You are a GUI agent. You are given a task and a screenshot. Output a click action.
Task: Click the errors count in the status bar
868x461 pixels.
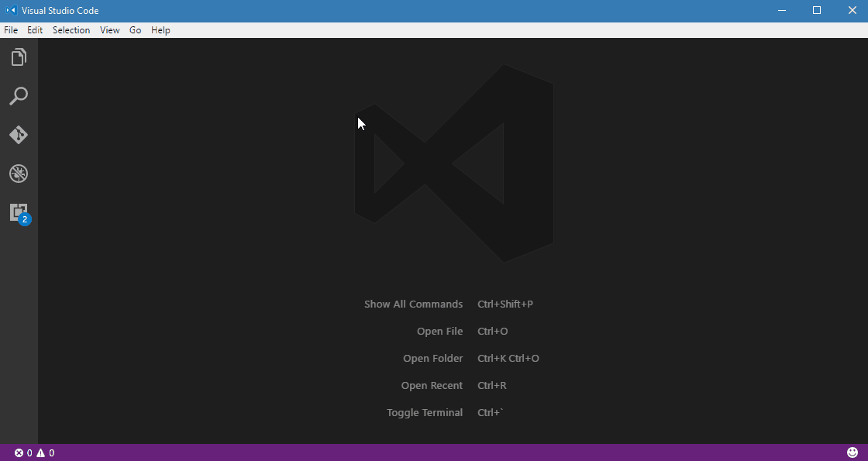(x=23, y=452)
